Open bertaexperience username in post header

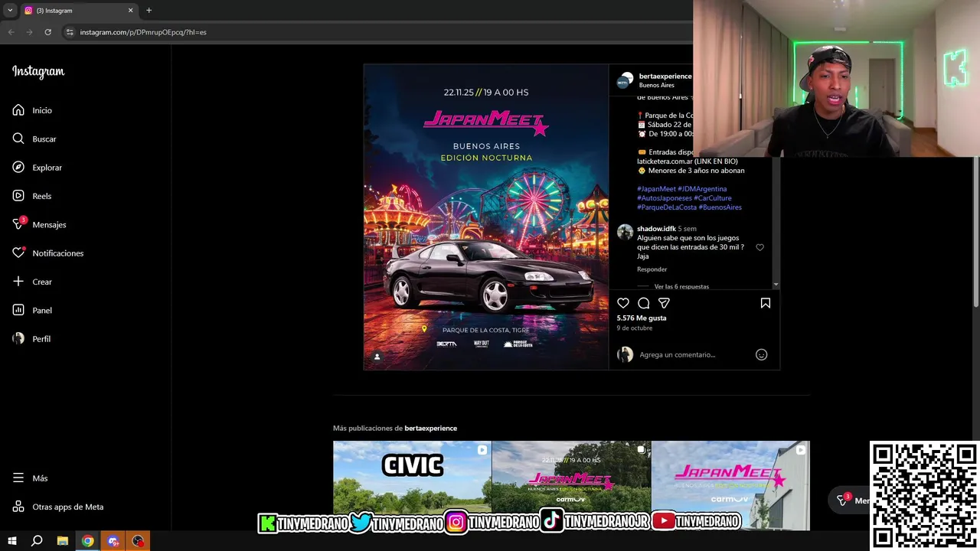click(665, 77)
